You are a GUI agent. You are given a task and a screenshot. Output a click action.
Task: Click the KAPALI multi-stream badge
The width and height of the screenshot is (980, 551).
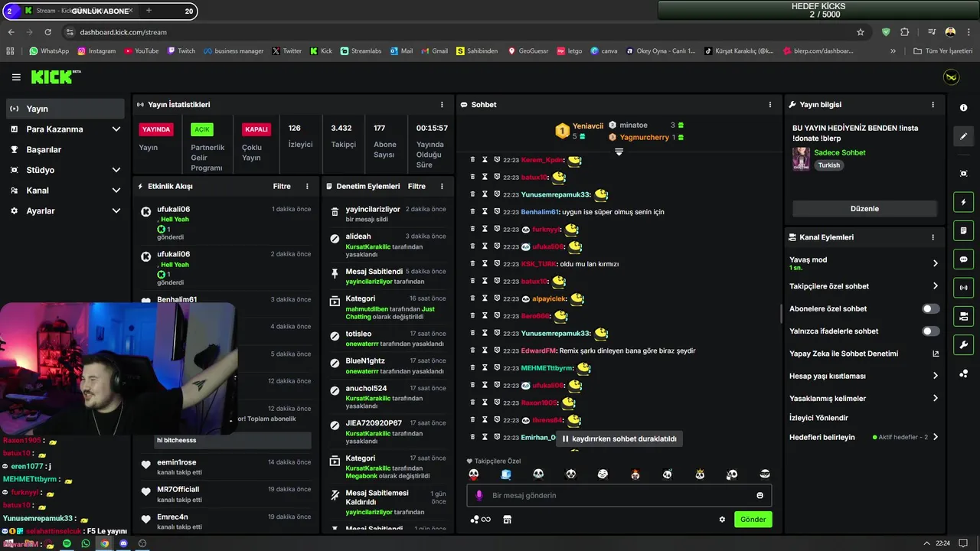tap(256, 129)
